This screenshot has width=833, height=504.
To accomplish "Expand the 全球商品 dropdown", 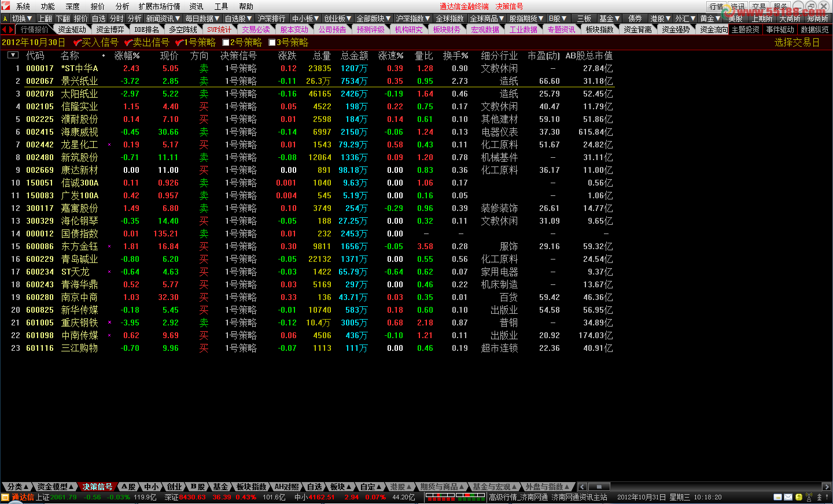I will pos(488,18).
